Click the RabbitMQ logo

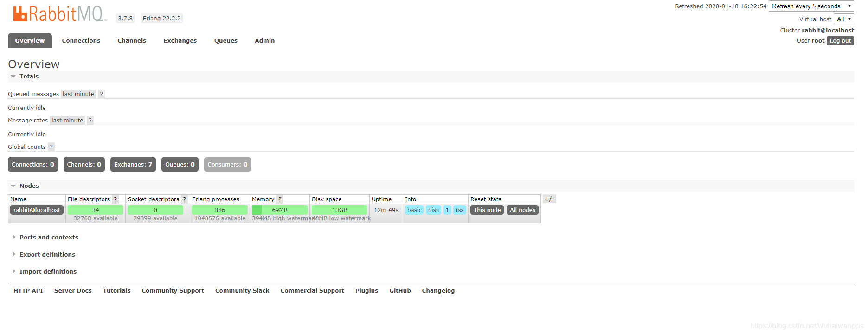(59, 14)
